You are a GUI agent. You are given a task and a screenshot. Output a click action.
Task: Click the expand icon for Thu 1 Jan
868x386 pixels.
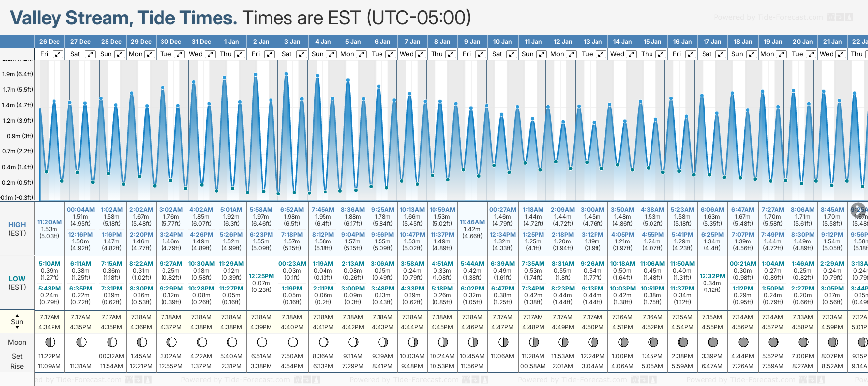239,54
